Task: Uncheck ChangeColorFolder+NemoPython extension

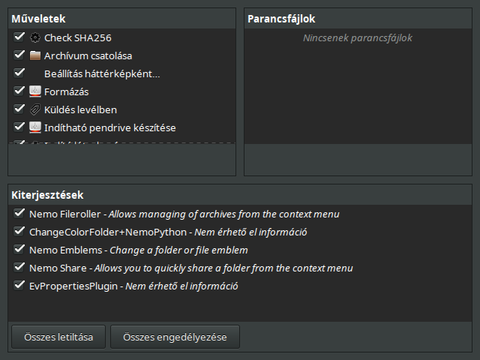Action: coord(19,231)
